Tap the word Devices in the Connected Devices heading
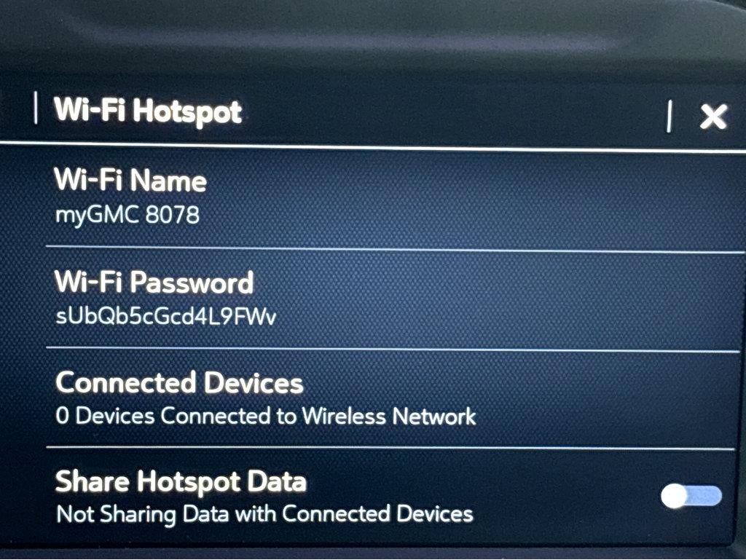The image size is (746, 560). coord(254,383)
